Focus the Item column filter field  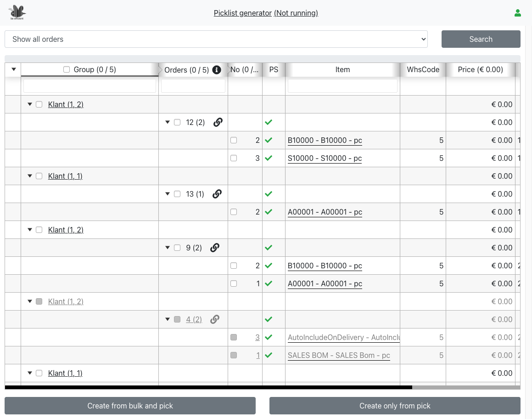[342, 86]
